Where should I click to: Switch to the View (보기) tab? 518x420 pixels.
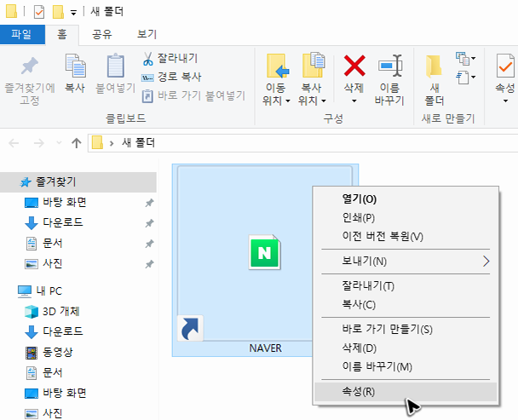[147, 34]
